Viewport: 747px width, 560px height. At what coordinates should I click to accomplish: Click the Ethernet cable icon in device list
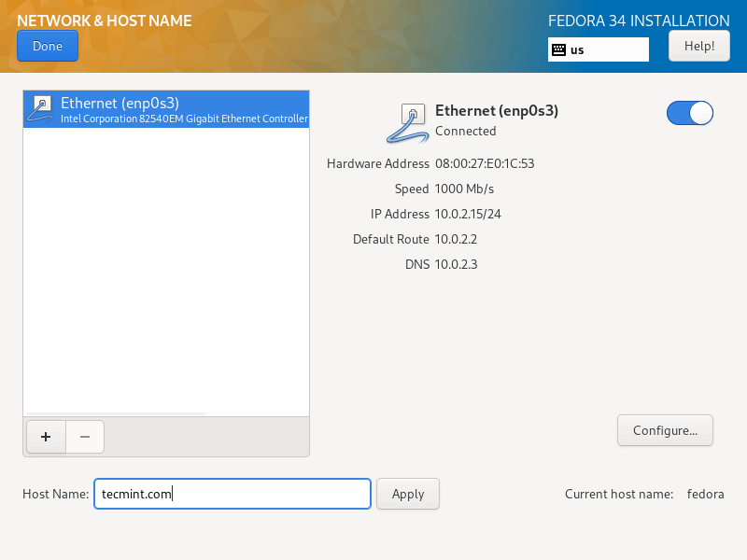point(40,109)
